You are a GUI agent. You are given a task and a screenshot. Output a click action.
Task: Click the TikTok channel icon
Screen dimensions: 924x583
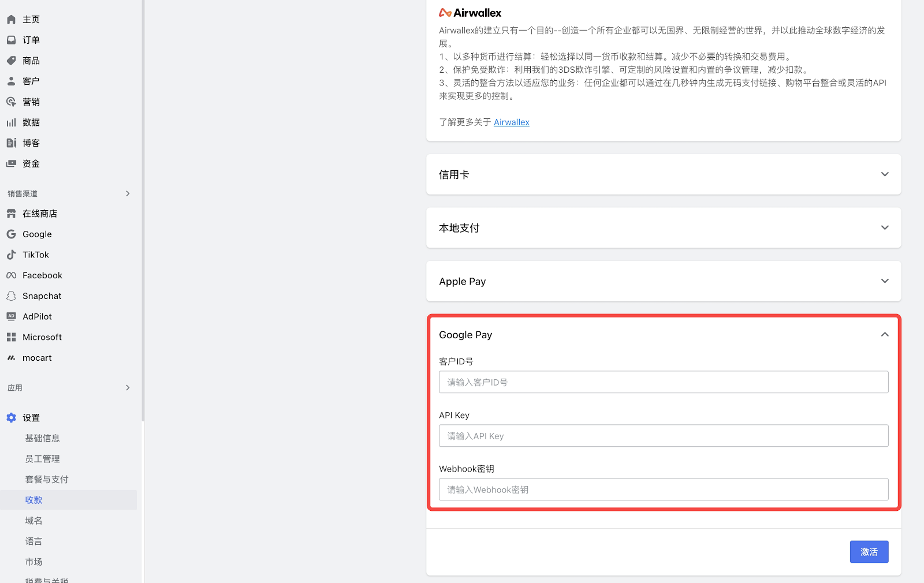click(11, 255)
